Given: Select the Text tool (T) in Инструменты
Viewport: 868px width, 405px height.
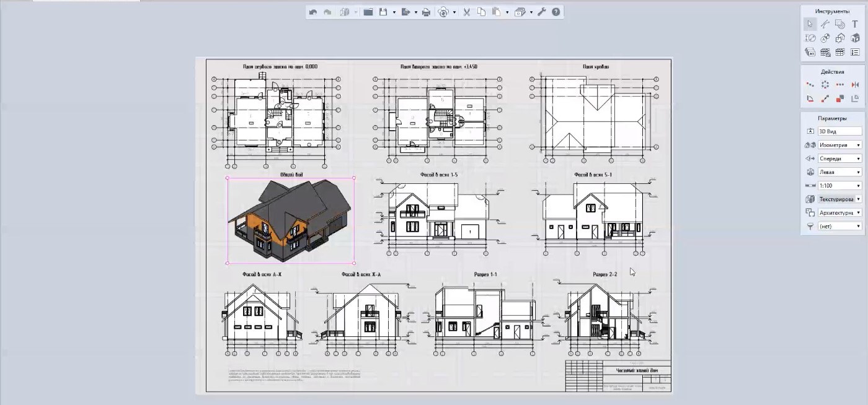Looking at the screenshot, I should 856,24.
